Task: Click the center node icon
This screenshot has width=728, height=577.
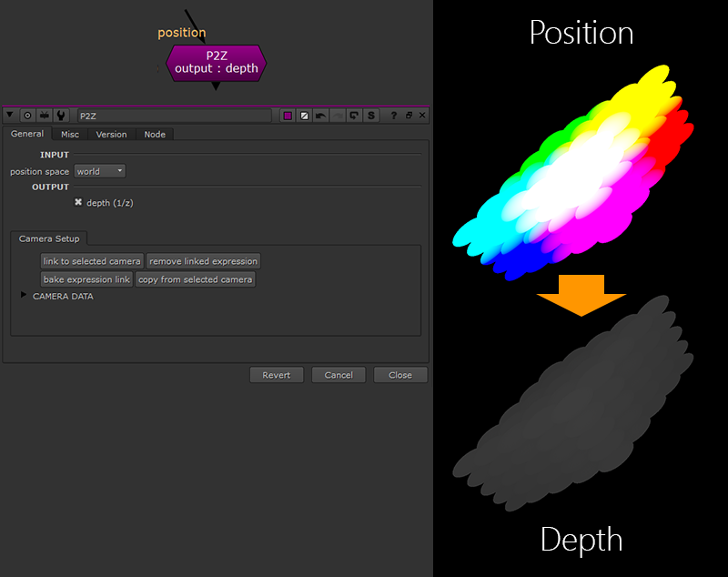Action: [x=27, y=116]
